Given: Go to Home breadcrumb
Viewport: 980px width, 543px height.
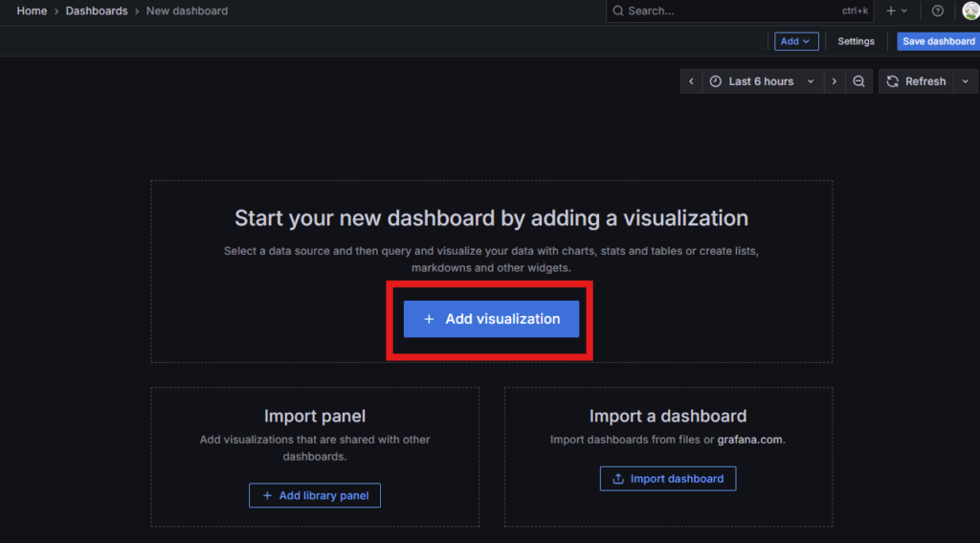Looking at the screenshot, I should 32,11.
